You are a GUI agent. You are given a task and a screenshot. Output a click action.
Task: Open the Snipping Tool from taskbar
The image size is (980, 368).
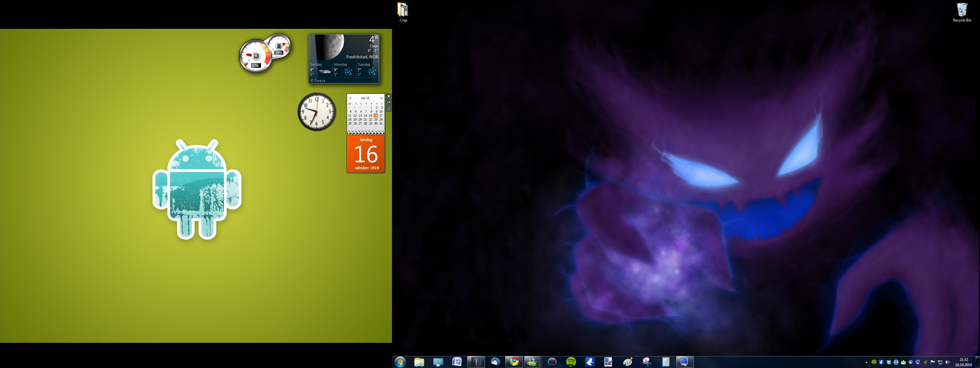click(x=647, y=362)
